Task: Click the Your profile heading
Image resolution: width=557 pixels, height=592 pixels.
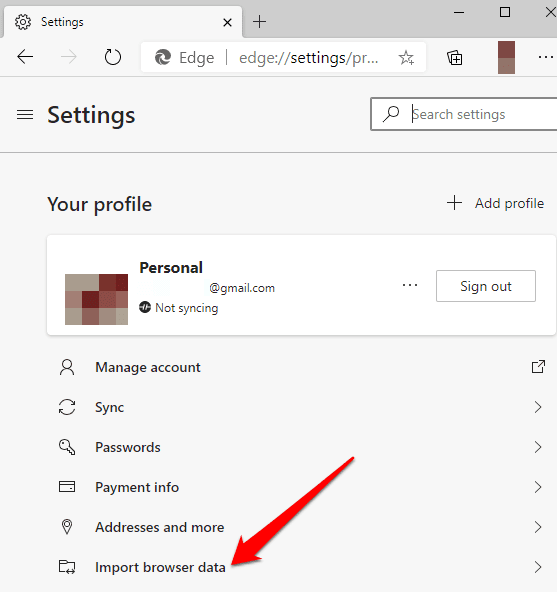Action: 99,205
